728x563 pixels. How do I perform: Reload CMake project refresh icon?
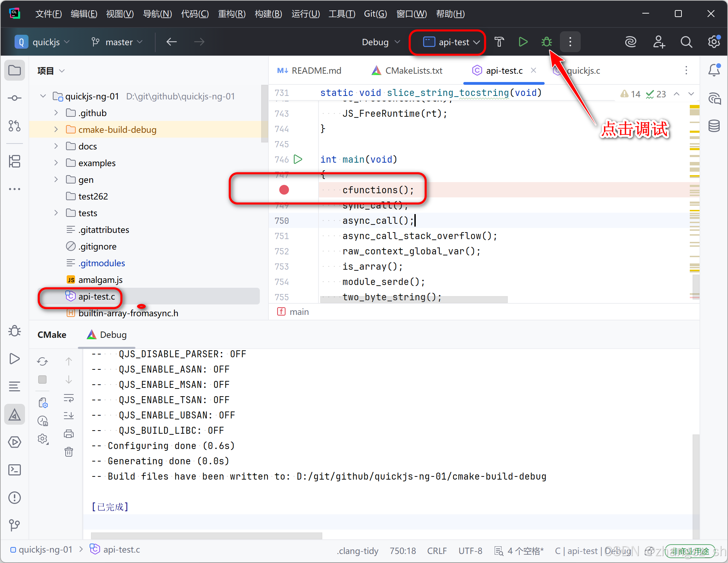[42, 361]
